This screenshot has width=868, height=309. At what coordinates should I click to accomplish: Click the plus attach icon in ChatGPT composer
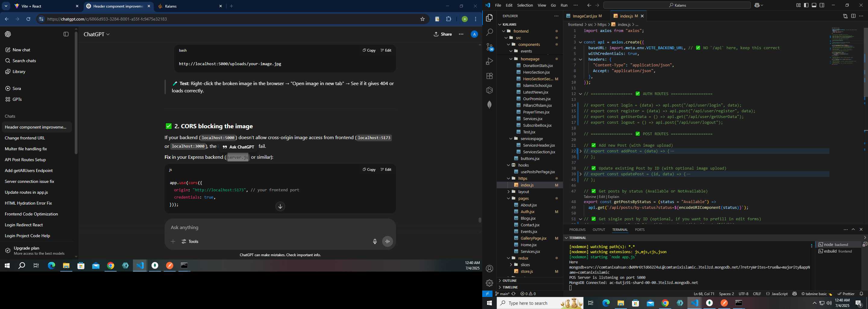click(173, 241)
